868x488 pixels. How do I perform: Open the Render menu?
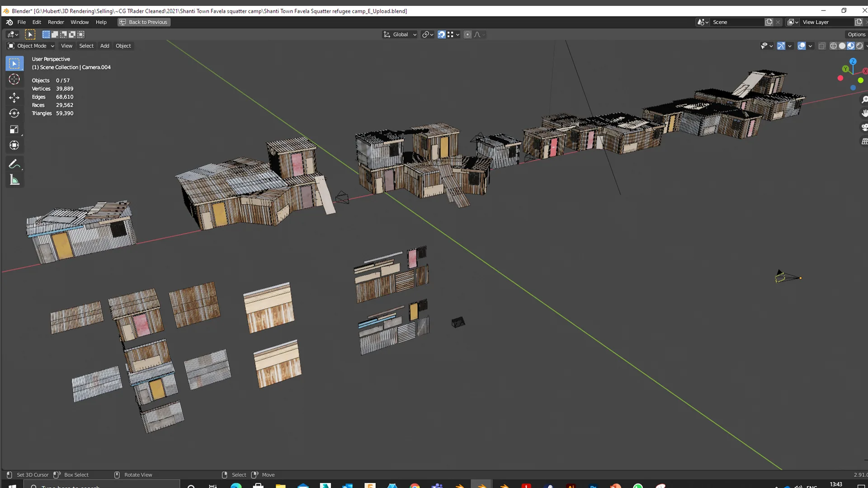56,22
